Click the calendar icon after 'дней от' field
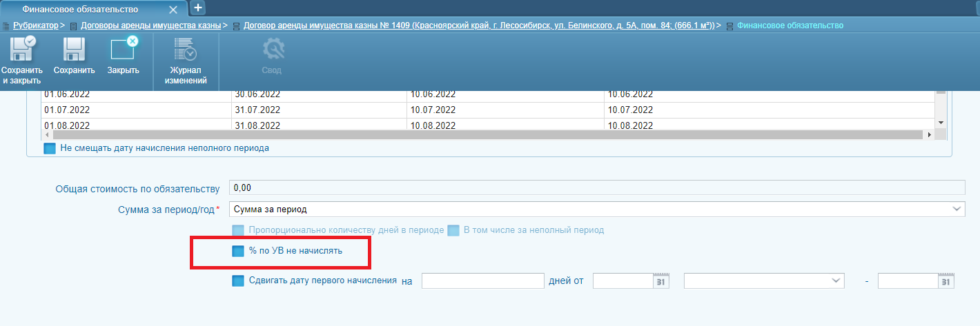Image resolution: width=980 pixels, height=326 pixels. (x=661, y=281)
